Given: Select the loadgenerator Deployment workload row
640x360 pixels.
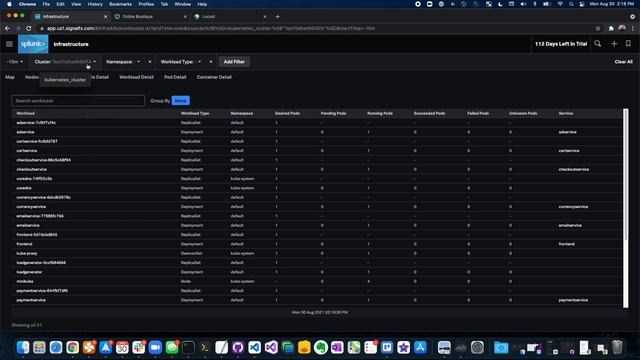Looking at the screenshot, I should point(317,272).
